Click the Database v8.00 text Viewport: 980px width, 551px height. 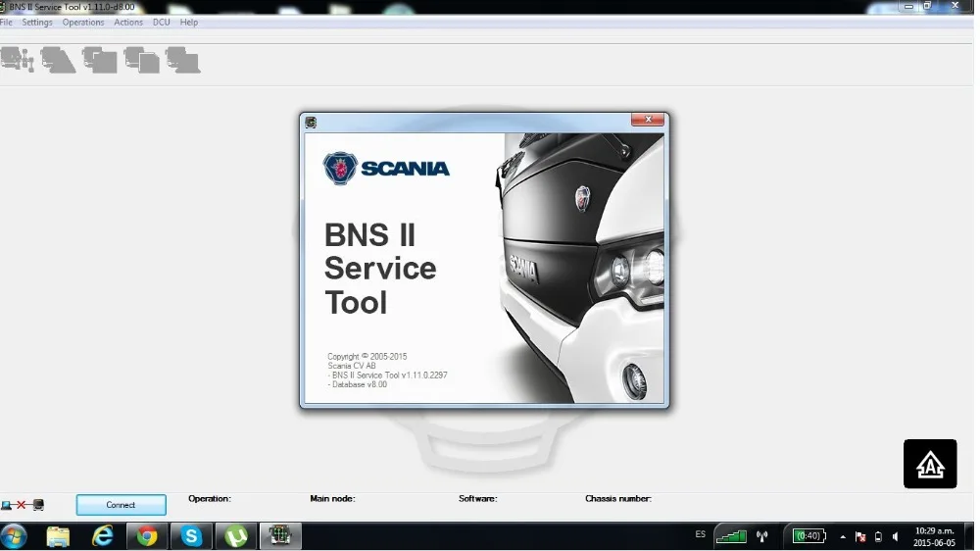point(358,384)
